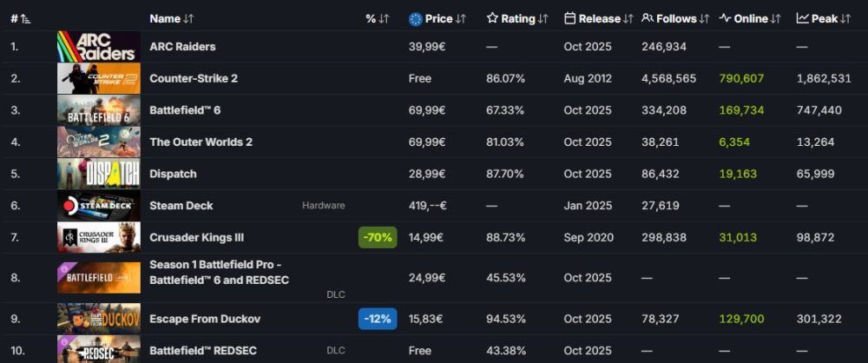Select the 39,99€ price of ARC Raiders

tap(427, 47)
